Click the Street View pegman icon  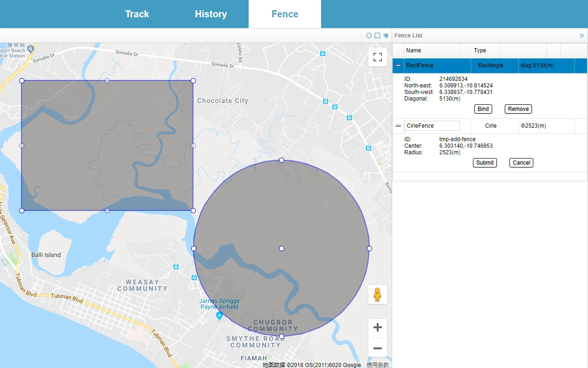coord(378,295)
